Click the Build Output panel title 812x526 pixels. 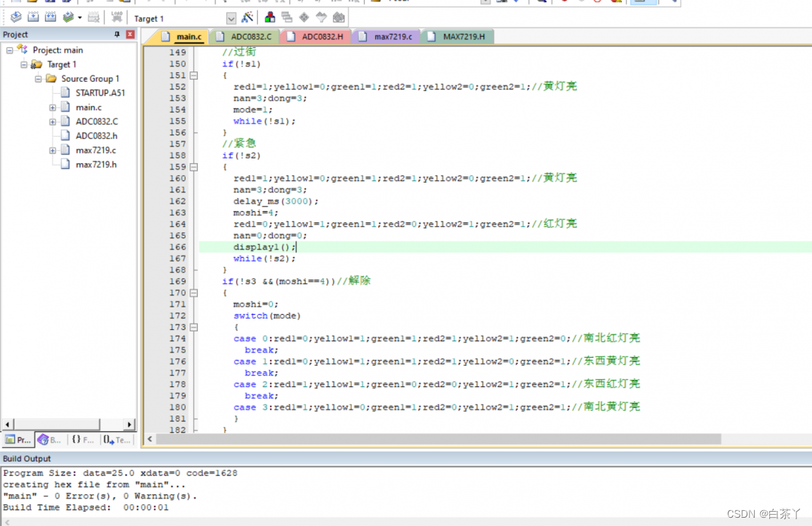click(27, 458)
